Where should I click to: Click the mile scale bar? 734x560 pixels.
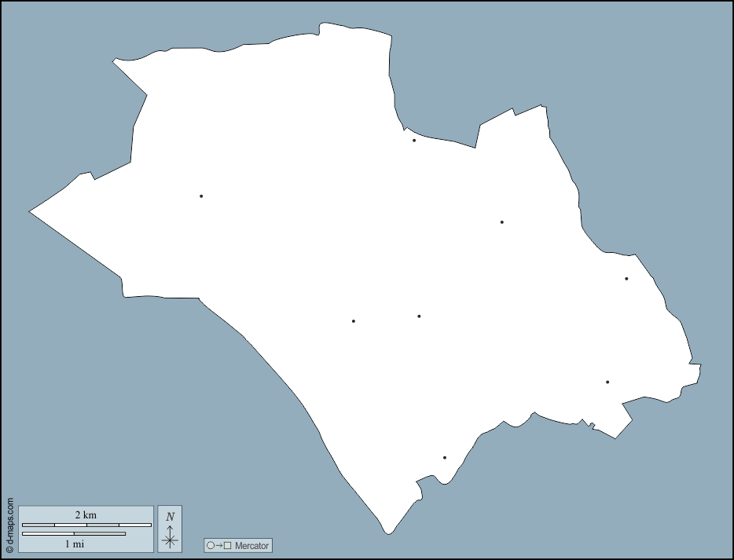74,534
